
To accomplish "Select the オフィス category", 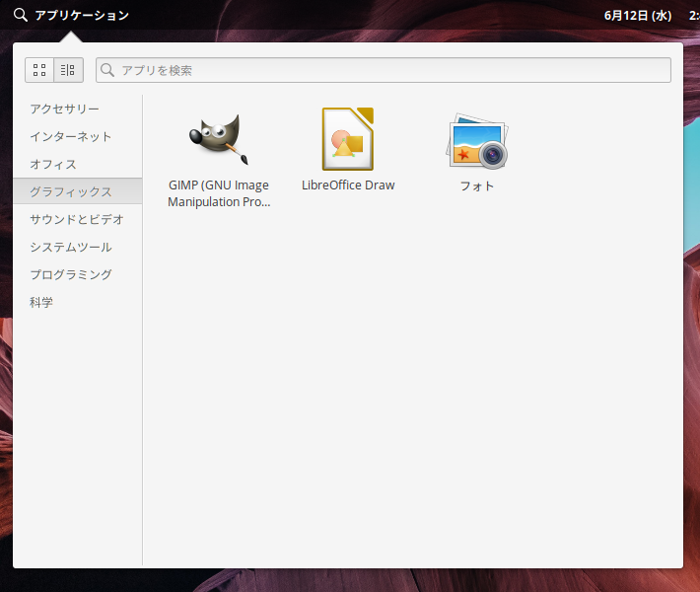I will [78, 164].
